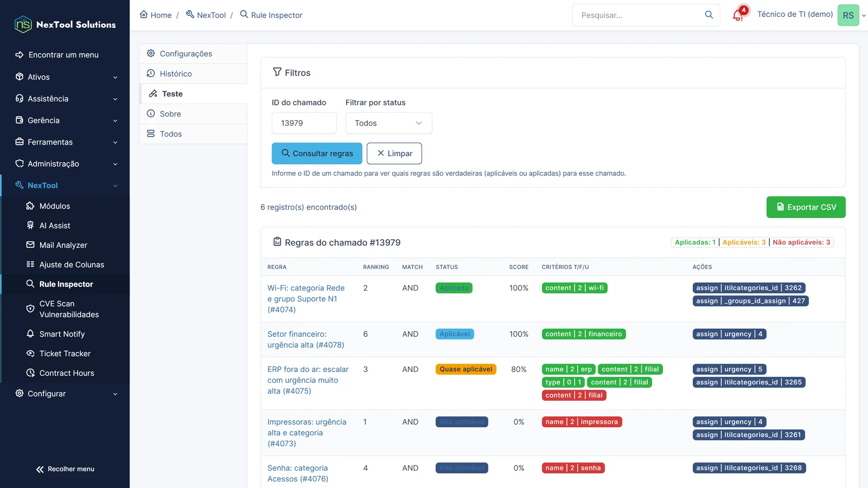
Task: Open rule Senha: categoria Acessos (#4076)
Action: [x=298, y=473]
